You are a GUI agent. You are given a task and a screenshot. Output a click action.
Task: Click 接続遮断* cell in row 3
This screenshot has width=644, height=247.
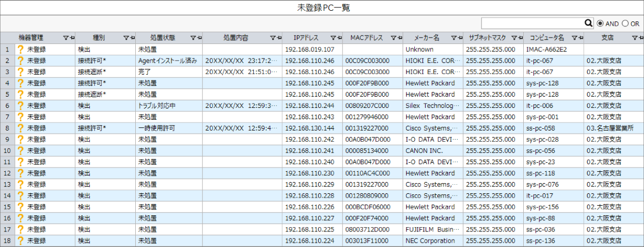coord(105,71)
